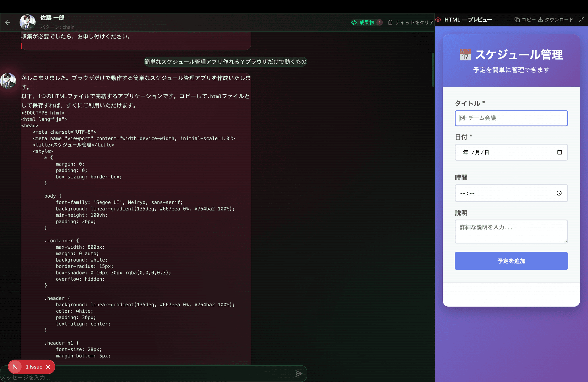
Task: Open the date calendar picker icon
Action: 559,152
